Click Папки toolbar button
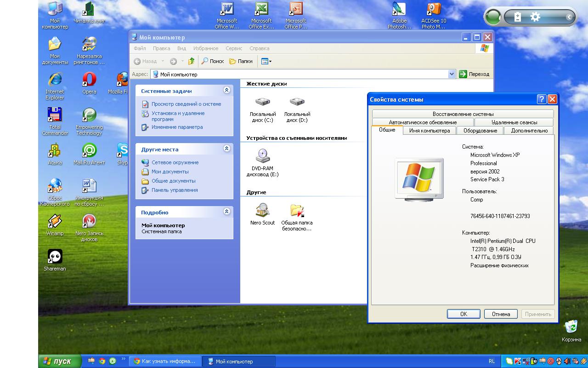 click(x=241, y=61)
